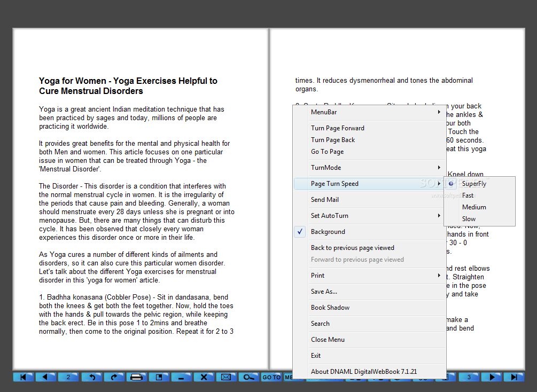Expand the Print submenu
This screenshot has height=392, width=537.
(370, 275)
